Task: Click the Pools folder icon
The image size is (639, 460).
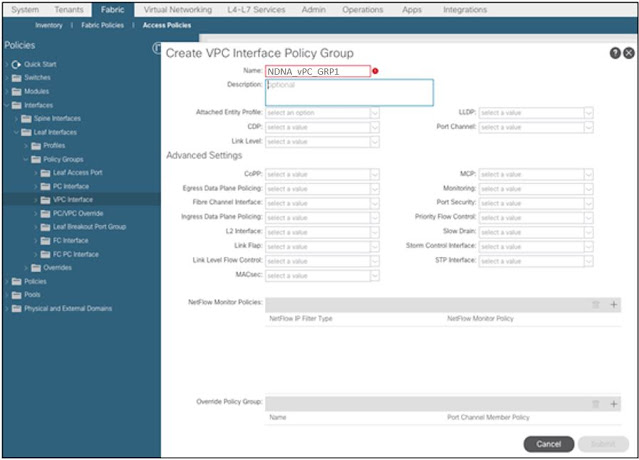Action: [x=16, y=295]
